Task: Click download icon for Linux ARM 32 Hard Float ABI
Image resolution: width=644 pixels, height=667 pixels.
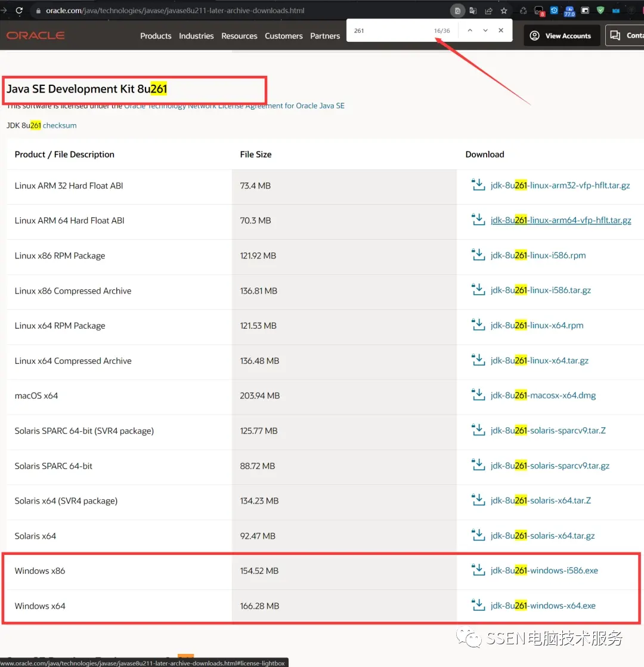Action: (478, 184)
